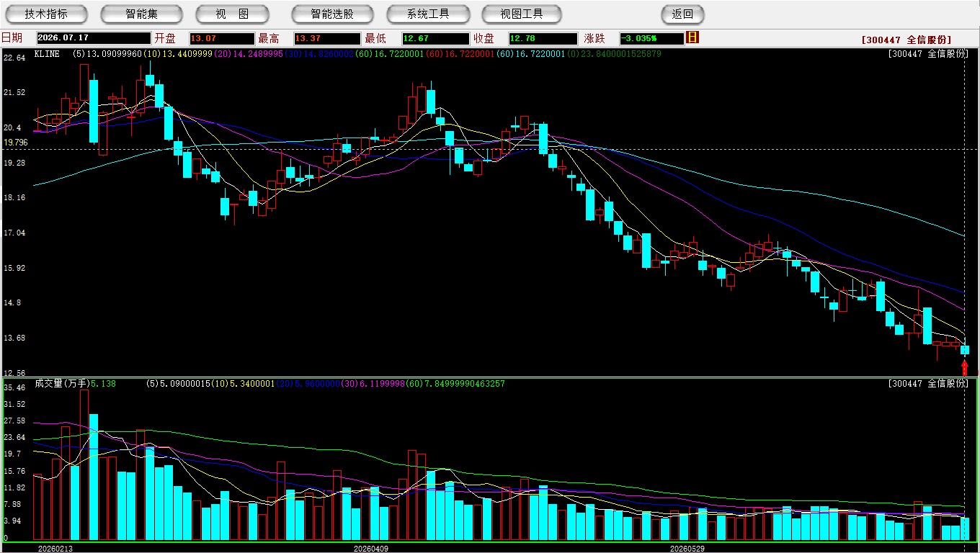
Task: Click the 涨跌 value -3.035%
Action: click(x=651, y=38)
